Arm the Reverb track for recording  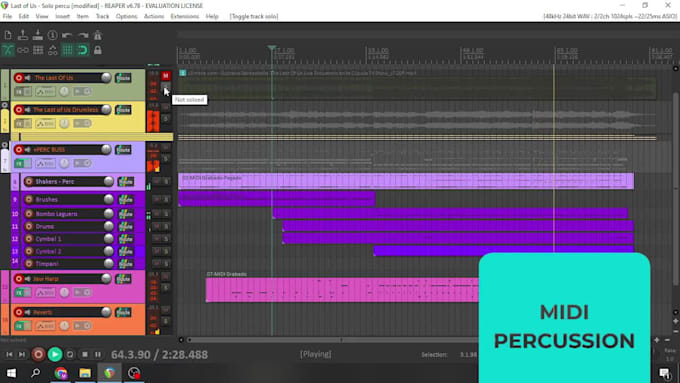19,312
